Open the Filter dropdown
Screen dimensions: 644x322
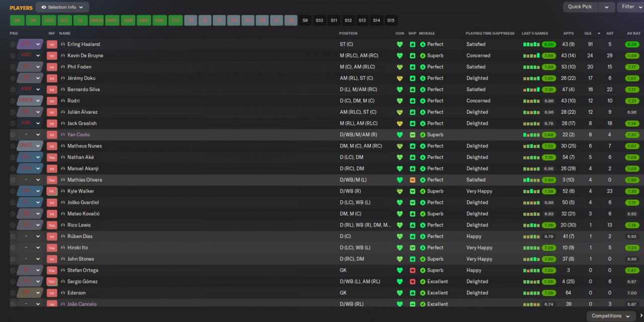coord(630,7)
